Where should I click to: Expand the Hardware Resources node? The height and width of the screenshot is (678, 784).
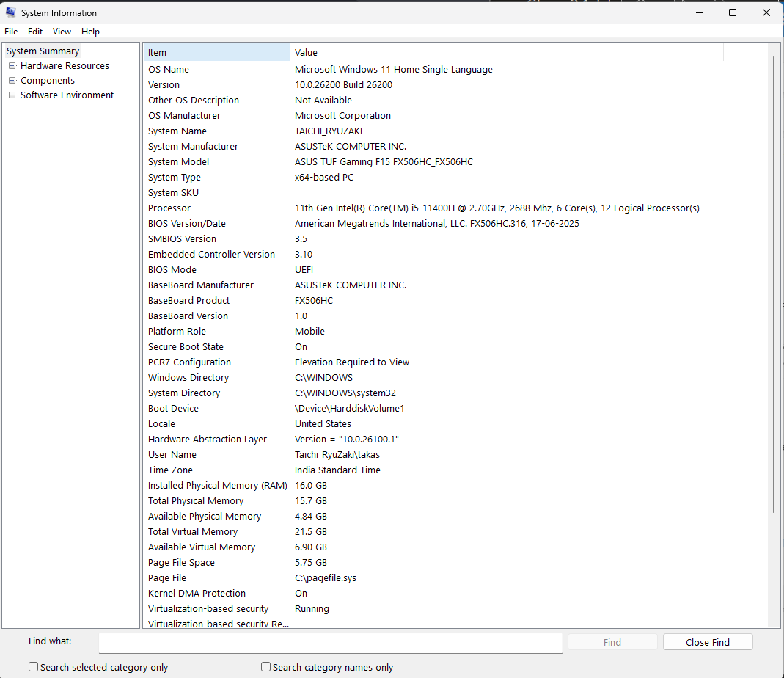point(12,65)
